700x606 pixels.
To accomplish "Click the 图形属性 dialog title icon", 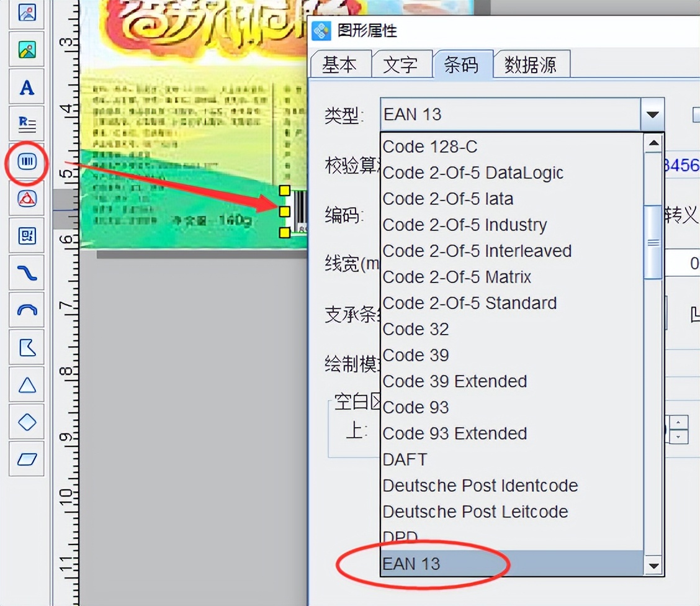I will (321, 31).
